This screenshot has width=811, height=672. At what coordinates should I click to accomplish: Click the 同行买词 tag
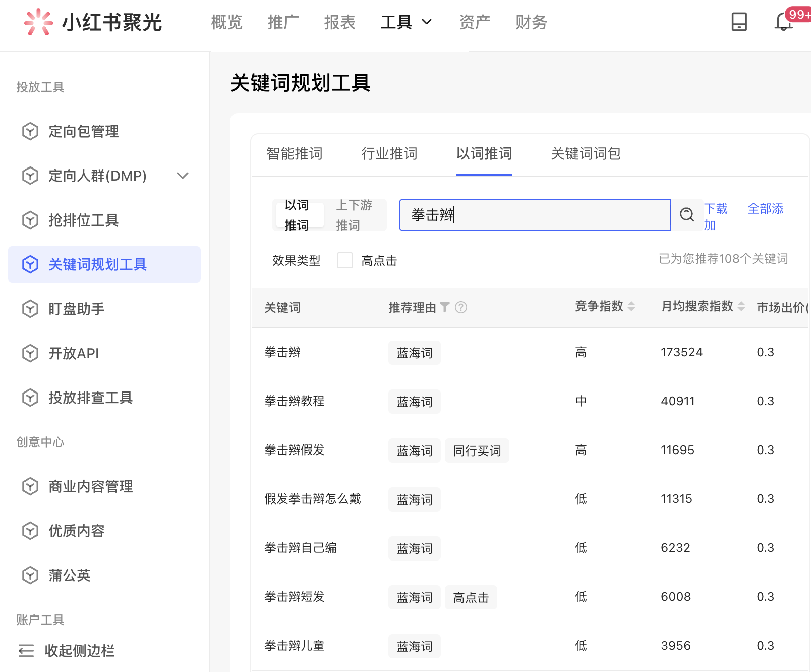(x=477, y=451)
